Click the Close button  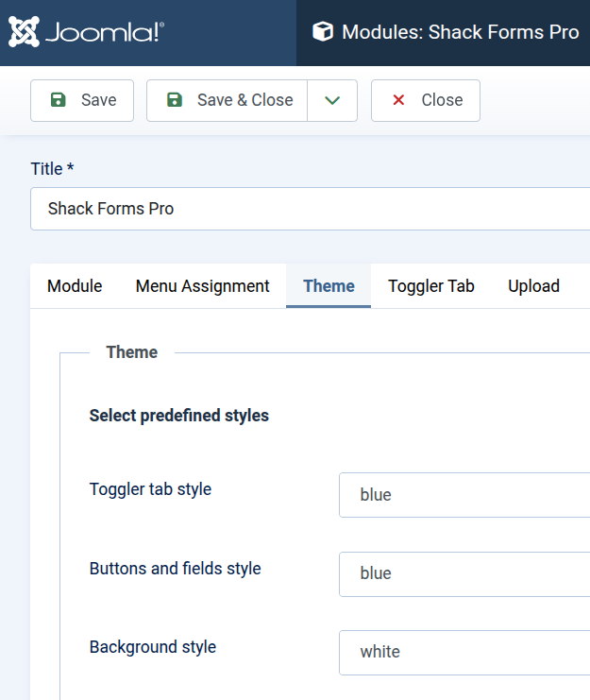pyautogui.click(x=426, y=100)
